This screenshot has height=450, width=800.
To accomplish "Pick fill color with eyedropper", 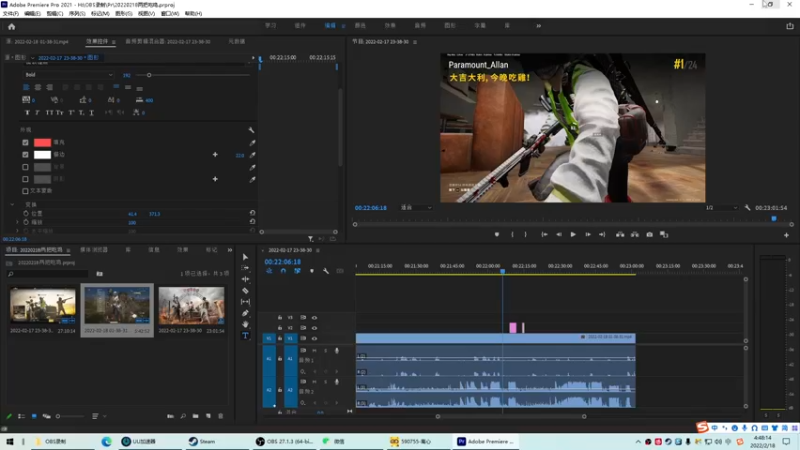I will (x=252, y=143).
